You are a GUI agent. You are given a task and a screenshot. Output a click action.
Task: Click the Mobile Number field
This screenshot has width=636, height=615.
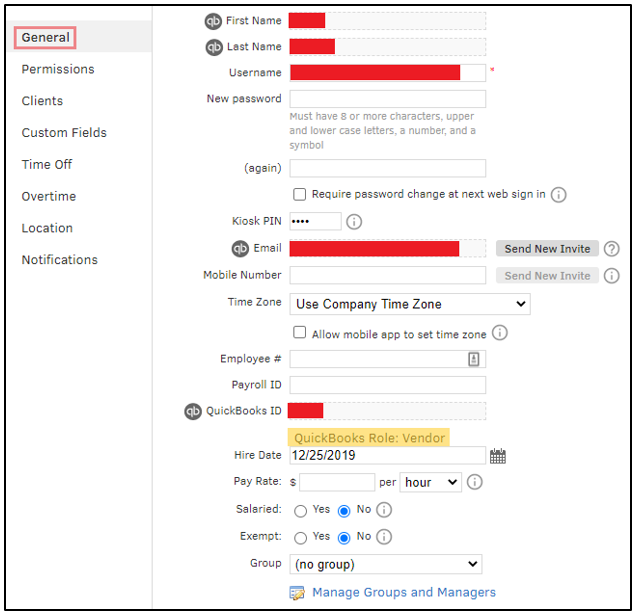(387, 275)
